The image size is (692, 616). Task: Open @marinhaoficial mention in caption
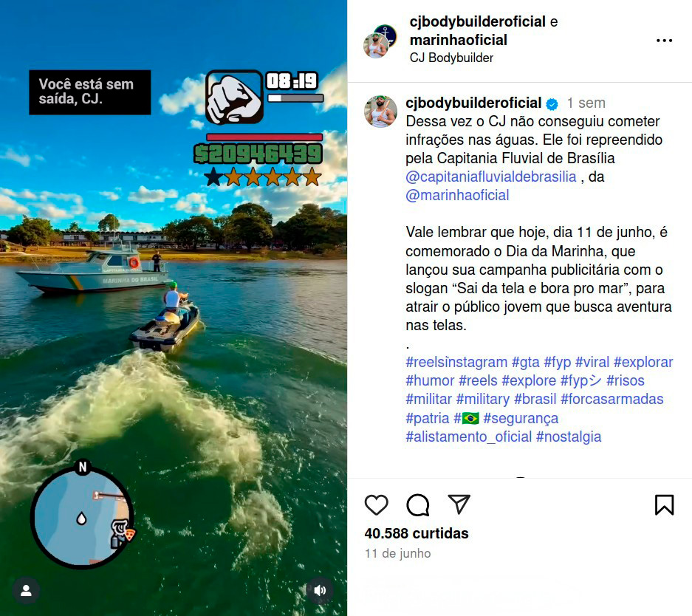click(x=457, y=195)
